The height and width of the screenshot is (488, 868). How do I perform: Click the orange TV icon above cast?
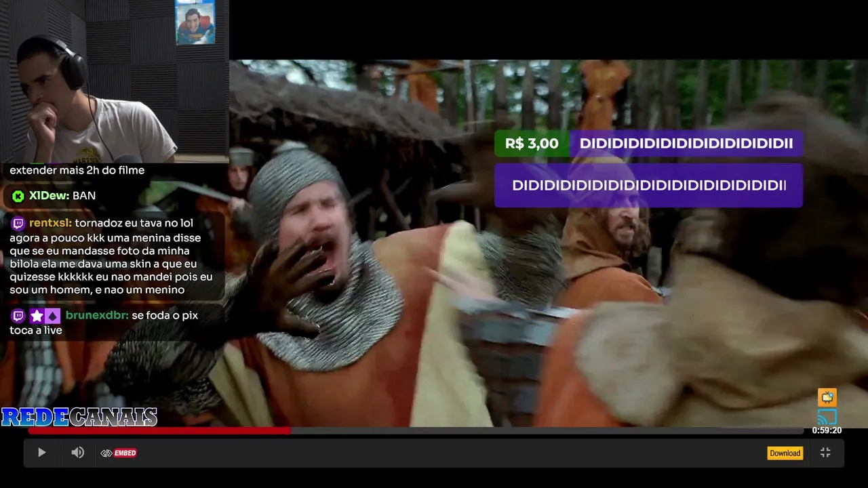[x=827, y=397]
